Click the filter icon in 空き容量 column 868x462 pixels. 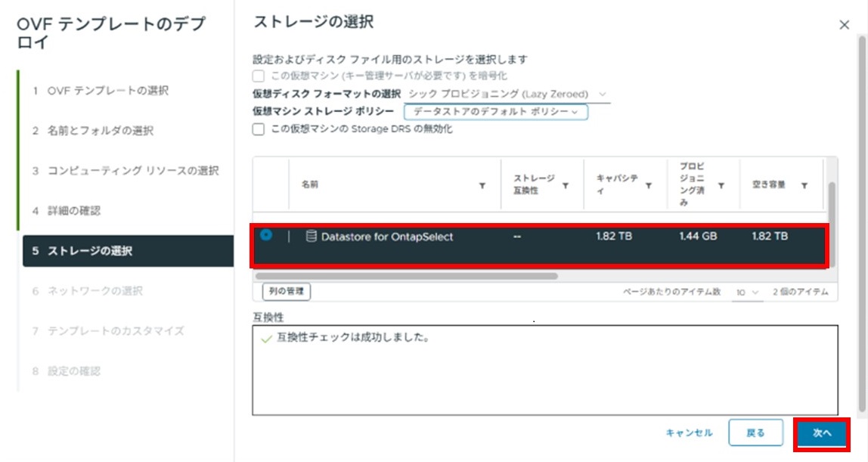(x=804, y=186)
